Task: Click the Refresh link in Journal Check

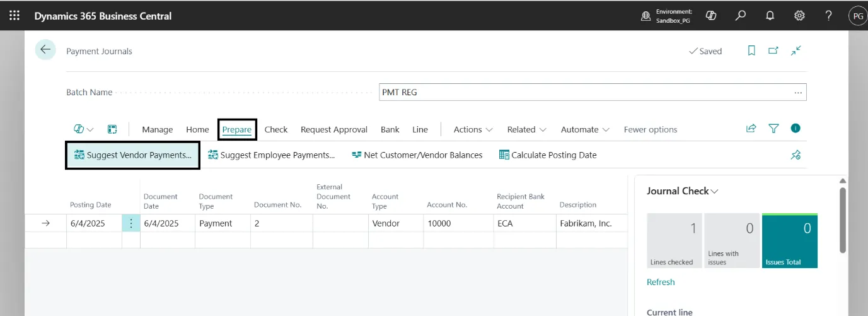Action: tap(661, 282)
